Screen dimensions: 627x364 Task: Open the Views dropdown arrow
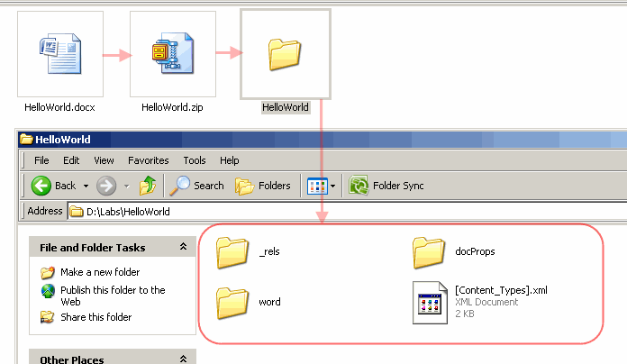tap(332, 186)
